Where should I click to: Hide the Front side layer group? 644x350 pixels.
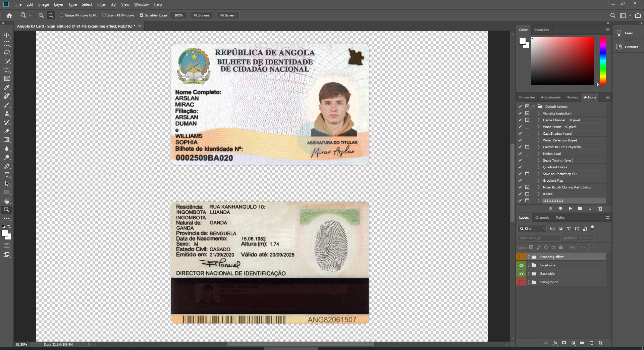[x=521, y=265]
